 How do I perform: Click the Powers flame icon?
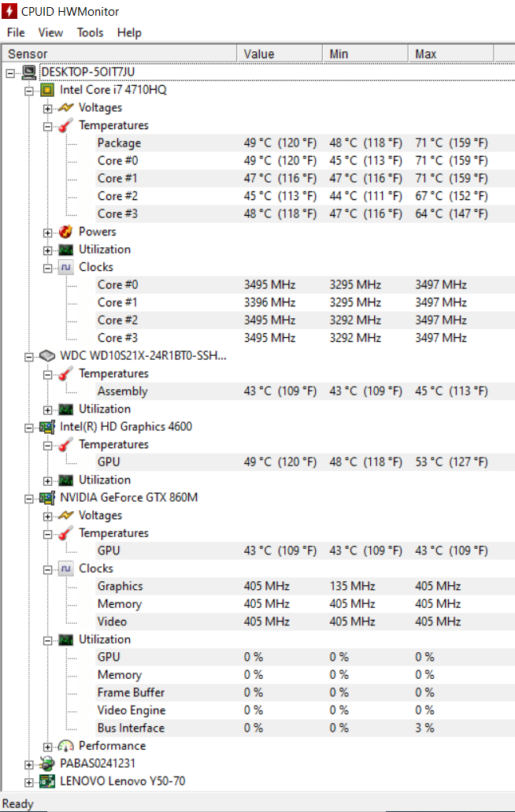click(65, 232)
